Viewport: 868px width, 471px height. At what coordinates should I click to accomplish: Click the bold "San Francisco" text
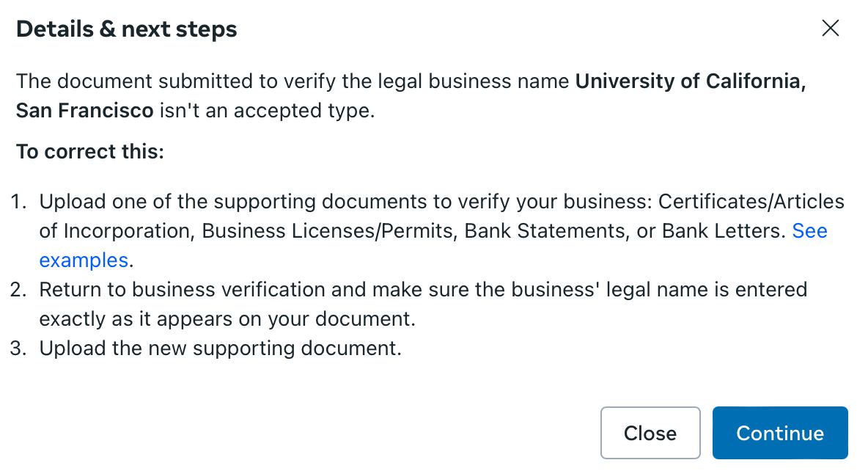84,112
